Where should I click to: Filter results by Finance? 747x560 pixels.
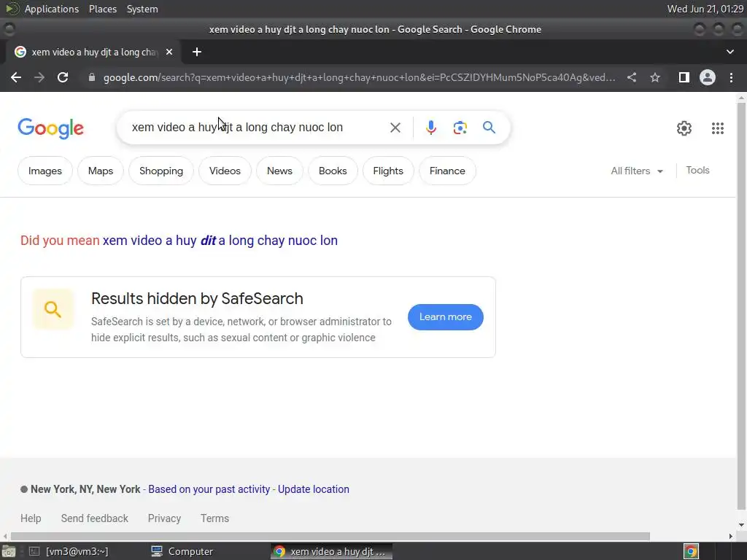coord(447,171)
